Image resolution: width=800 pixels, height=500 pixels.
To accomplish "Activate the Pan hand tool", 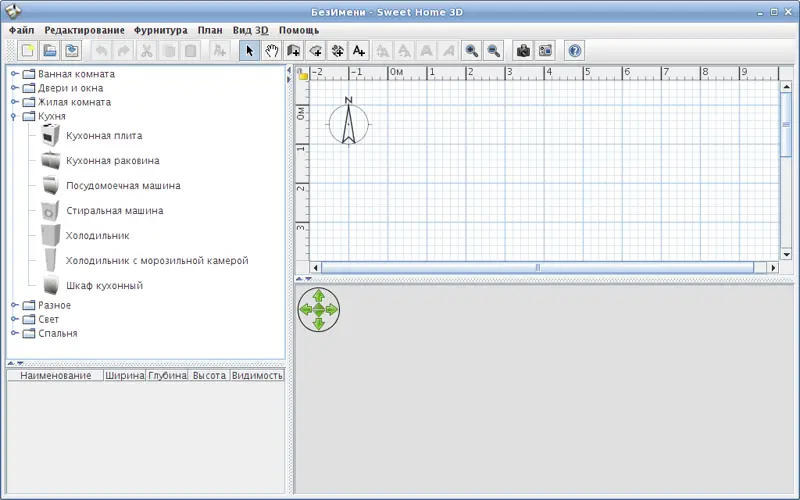I will point(271,51).
